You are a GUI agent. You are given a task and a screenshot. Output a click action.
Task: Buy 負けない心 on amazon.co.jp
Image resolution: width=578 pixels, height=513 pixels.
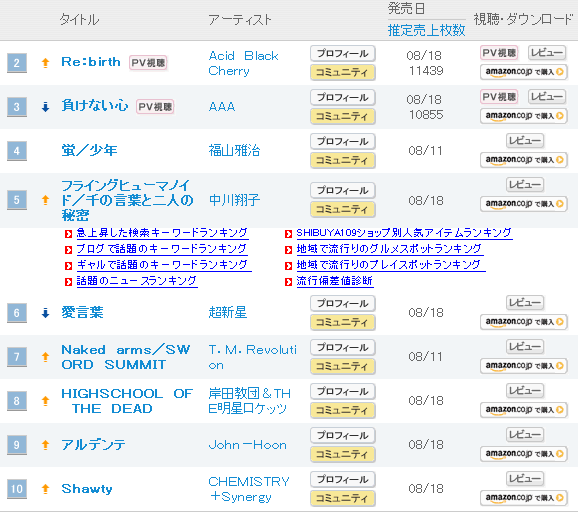(x=523, y=115)
